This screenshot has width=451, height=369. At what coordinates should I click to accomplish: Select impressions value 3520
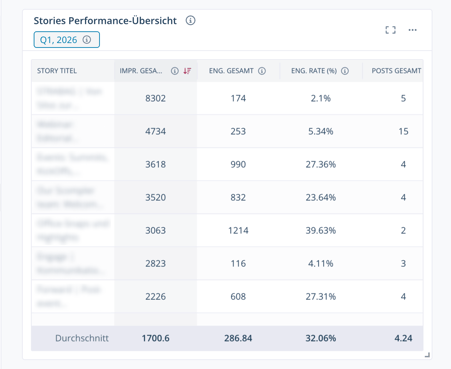pyautogui.click(x=155, y=197)
